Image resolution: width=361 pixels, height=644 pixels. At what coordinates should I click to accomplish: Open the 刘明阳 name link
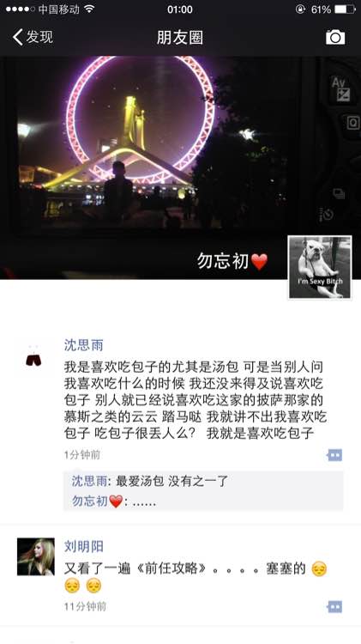(84, 546)
